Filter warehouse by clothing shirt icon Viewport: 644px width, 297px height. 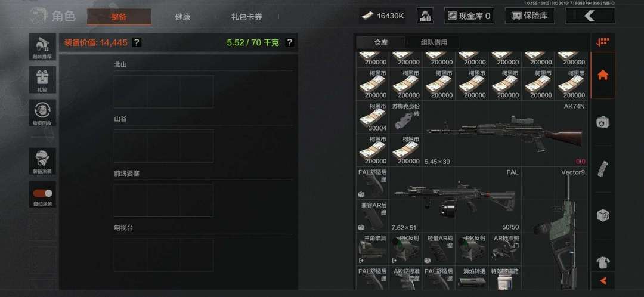coord(602,262)
